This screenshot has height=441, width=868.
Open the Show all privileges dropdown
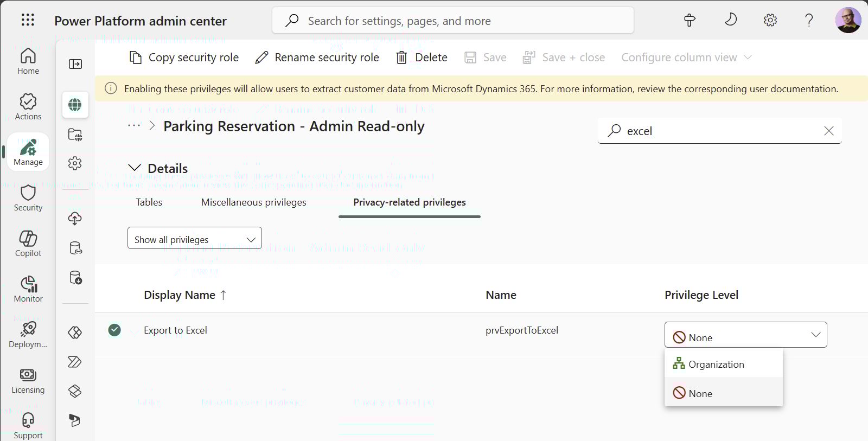point(195,238)
